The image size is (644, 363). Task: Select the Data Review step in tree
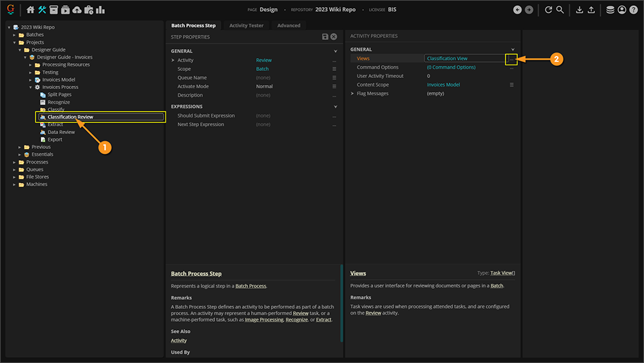click(61, 132)
